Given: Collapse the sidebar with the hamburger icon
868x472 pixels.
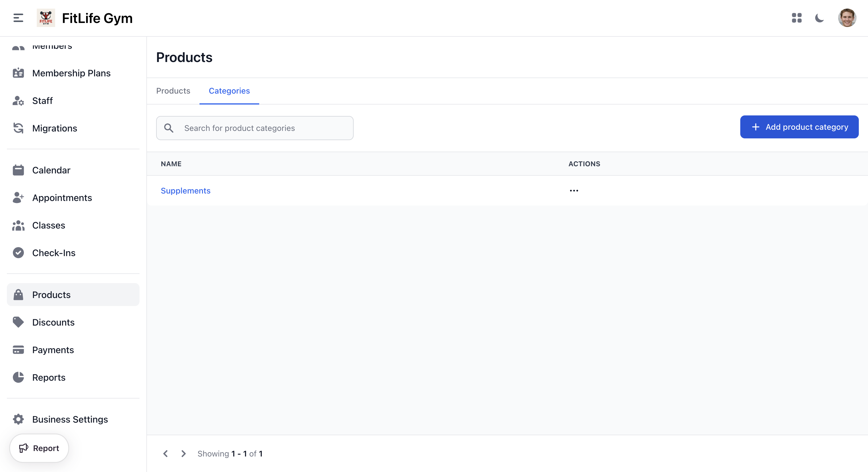Looking at the screenshot, I should pyautogui.click(x=18, y=18).
